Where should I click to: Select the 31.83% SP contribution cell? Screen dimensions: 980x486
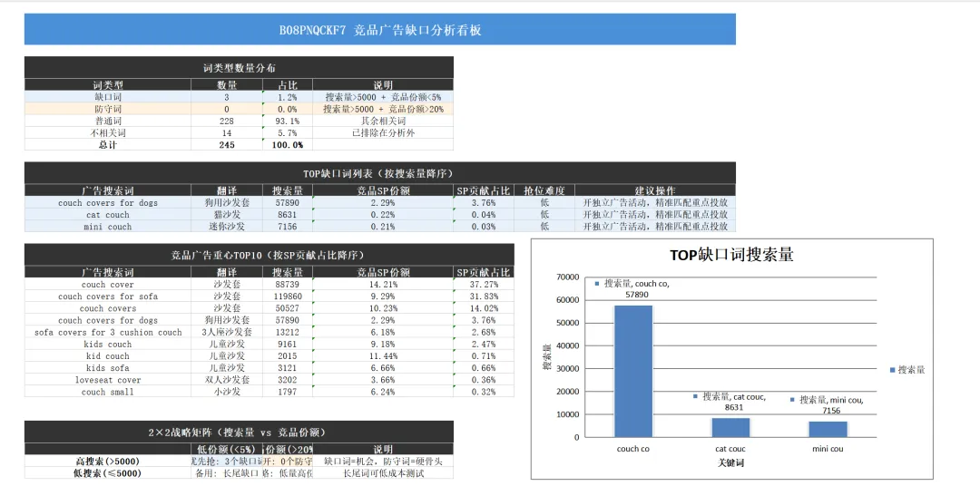pos(484,296)
